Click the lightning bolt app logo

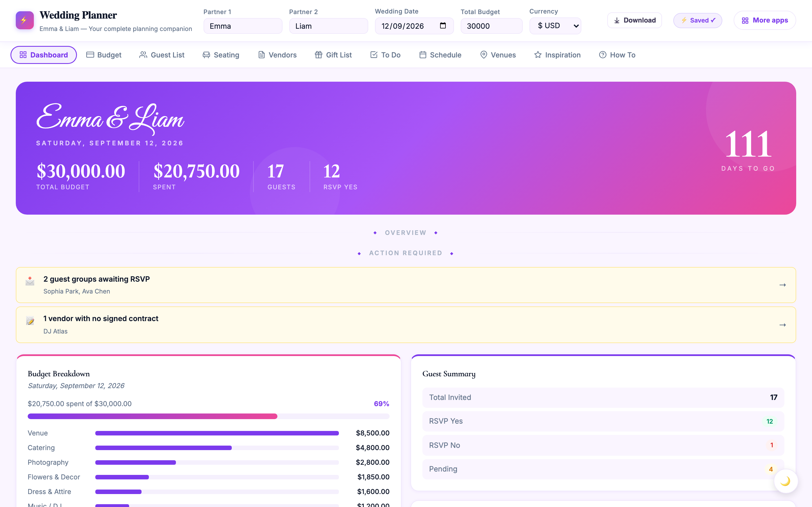[25, 21]
